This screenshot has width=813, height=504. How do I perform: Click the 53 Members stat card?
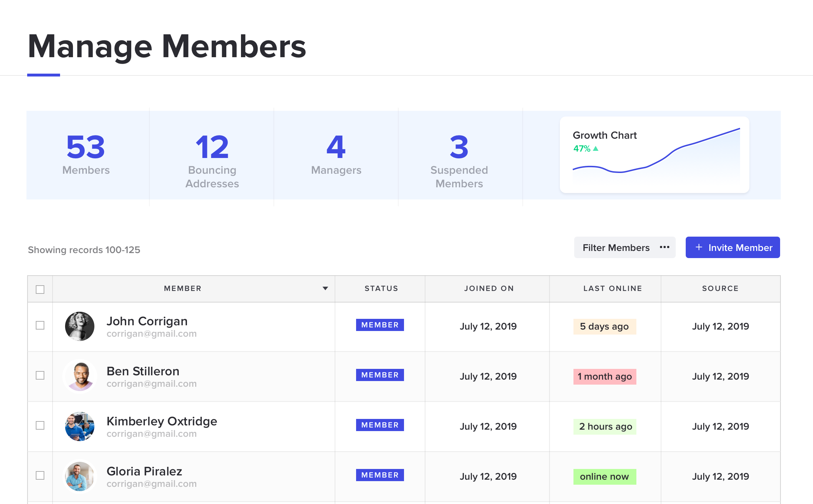(x=88, y=155)
